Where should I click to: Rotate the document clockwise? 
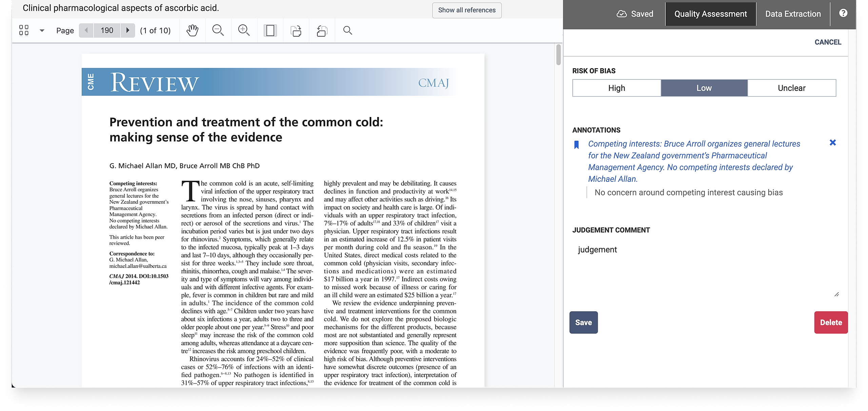click(x=296, y=31)
